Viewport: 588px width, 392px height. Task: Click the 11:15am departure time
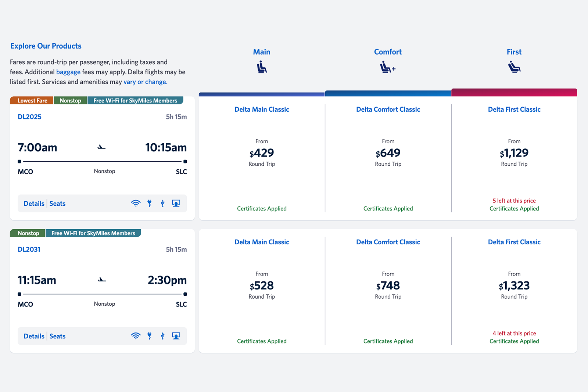tap(37, 280)
